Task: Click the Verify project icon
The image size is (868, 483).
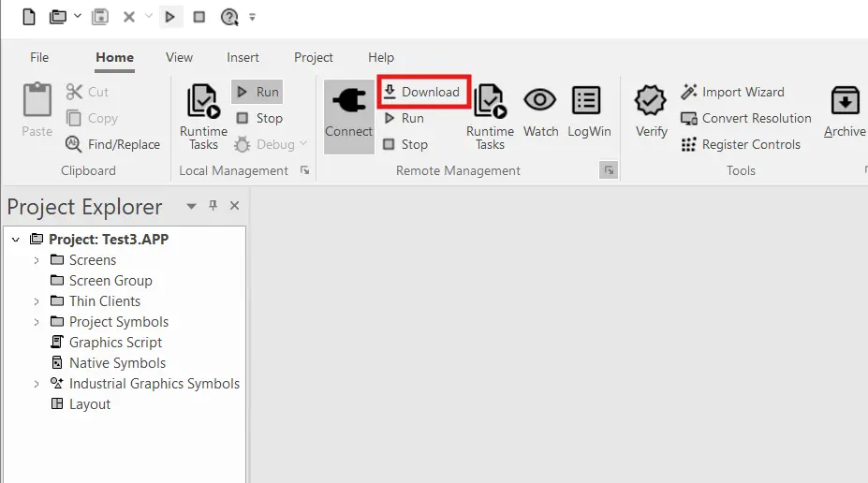Action: pos(651,102)
